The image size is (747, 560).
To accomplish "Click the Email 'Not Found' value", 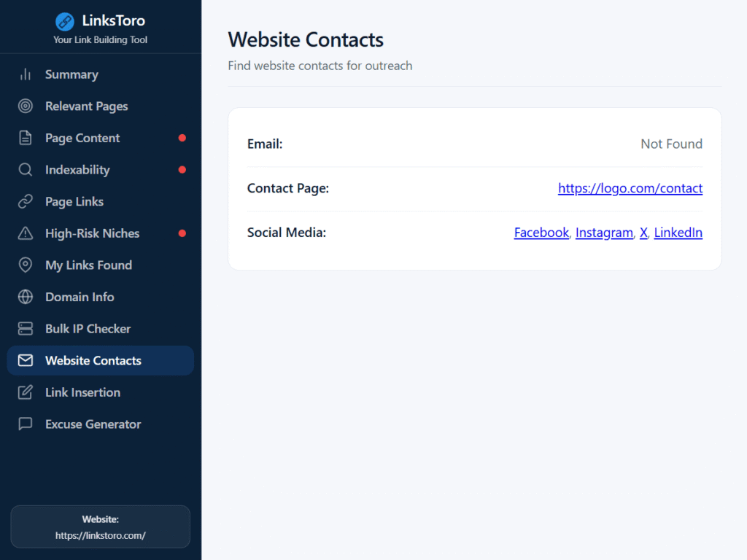I will tap(671, 144).
